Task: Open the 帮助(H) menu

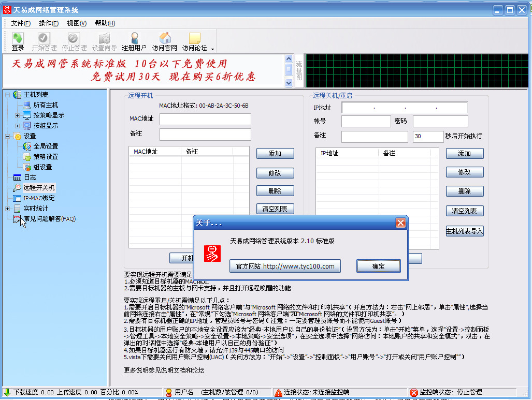Action: point(104,23)
